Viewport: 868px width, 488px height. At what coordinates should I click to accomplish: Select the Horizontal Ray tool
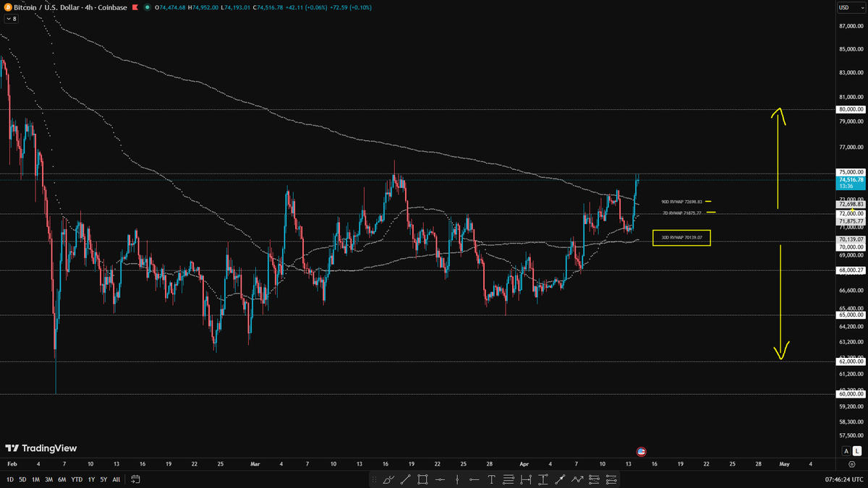pos(475,479)
